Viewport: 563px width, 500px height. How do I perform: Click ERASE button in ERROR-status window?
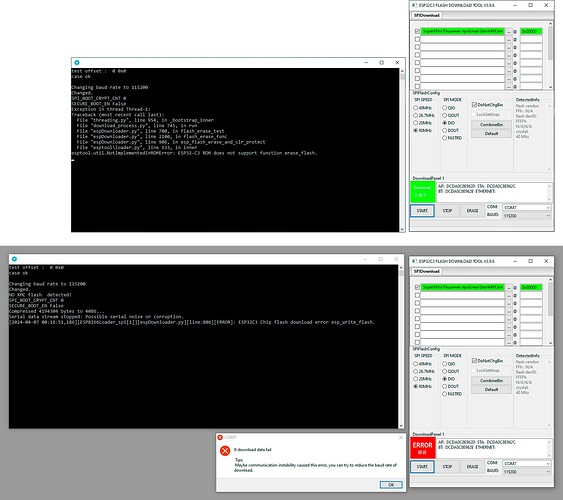472,467
